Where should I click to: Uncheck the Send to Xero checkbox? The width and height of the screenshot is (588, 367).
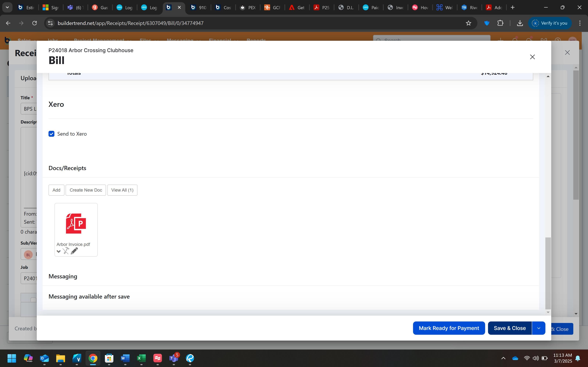click(x=51, y=134)
